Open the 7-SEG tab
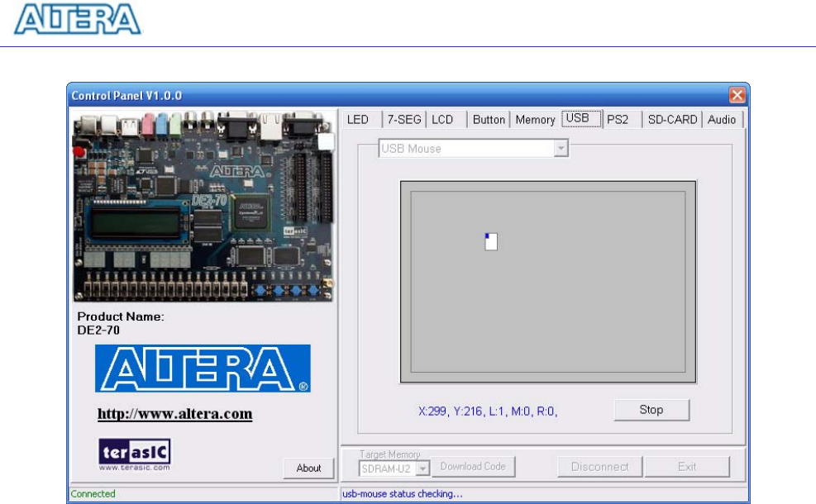 (404, 120)
